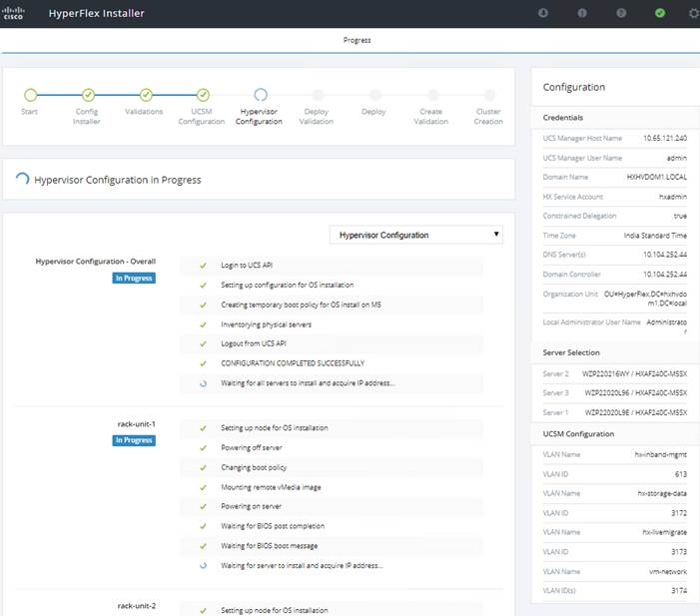This screenshot has height=616, width=700.
Task: Click the Deploy Validation step
Action: (x=318, y=95)
